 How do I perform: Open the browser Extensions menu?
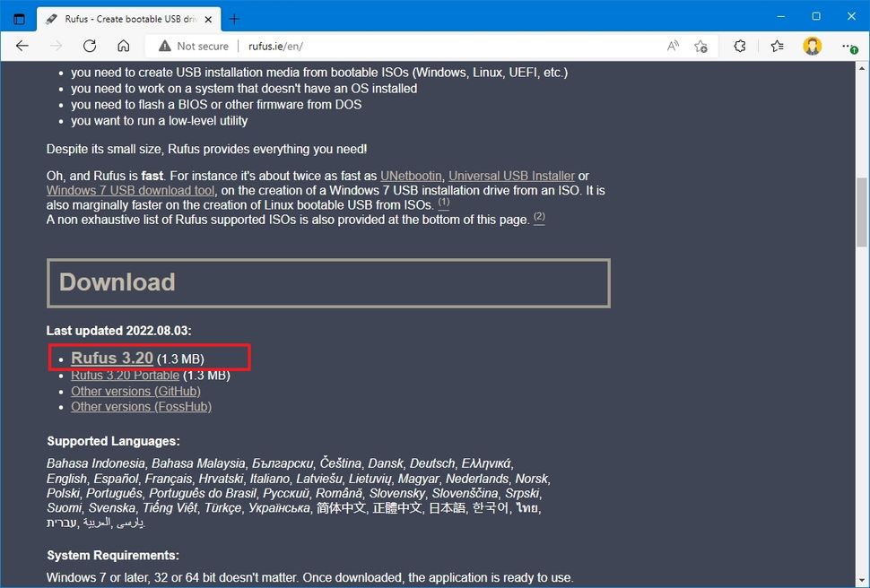click(739, 46)
